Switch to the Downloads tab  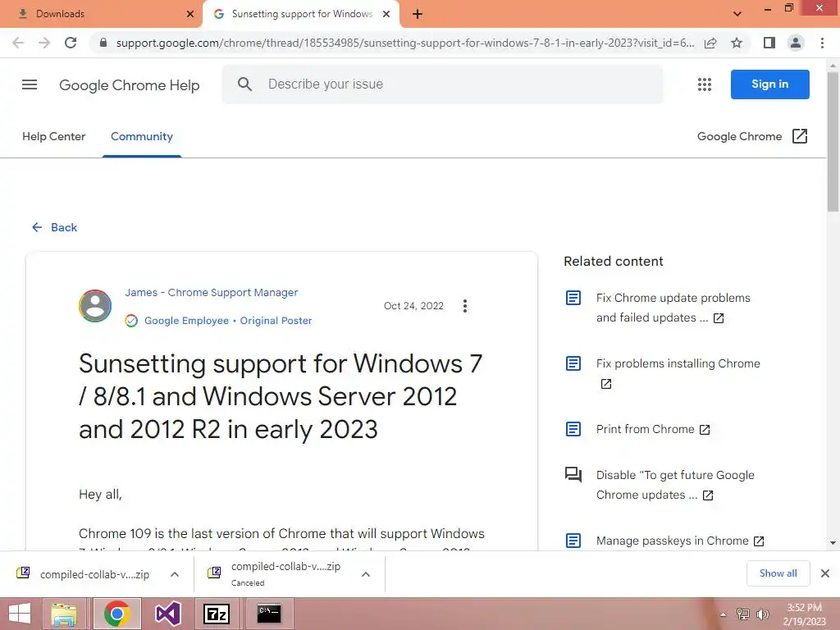click(101, 14)
